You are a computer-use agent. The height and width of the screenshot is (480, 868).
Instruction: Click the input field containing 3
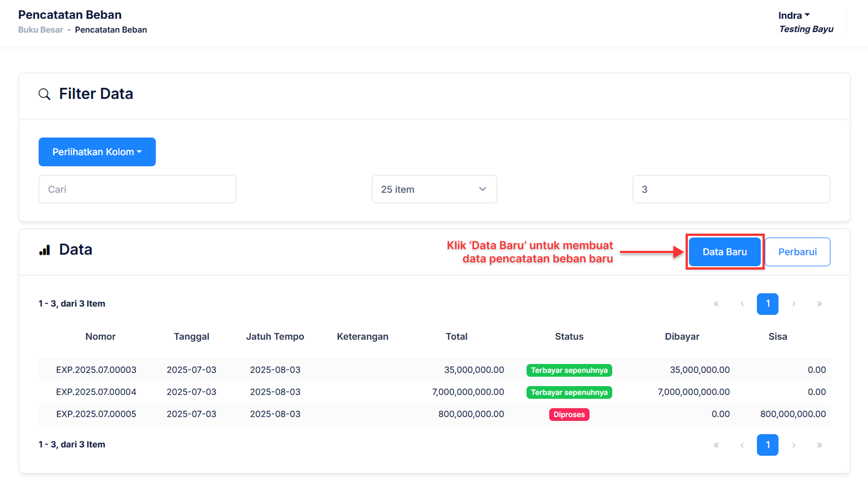[731, 189]
